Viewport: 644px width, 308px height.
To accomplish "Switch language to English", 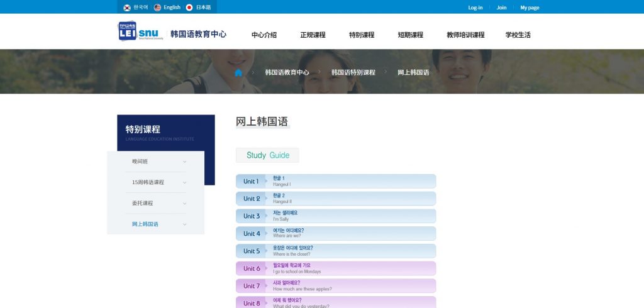I will click(x=172, y=8).
